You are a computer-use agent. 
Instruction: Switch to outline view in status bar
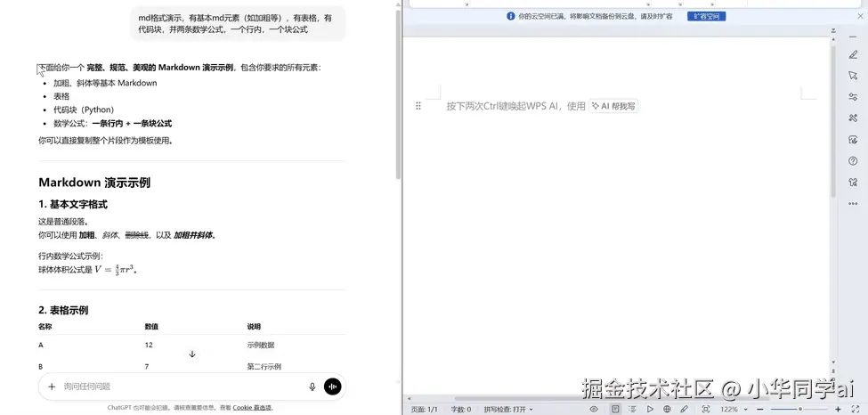[632, 409]
